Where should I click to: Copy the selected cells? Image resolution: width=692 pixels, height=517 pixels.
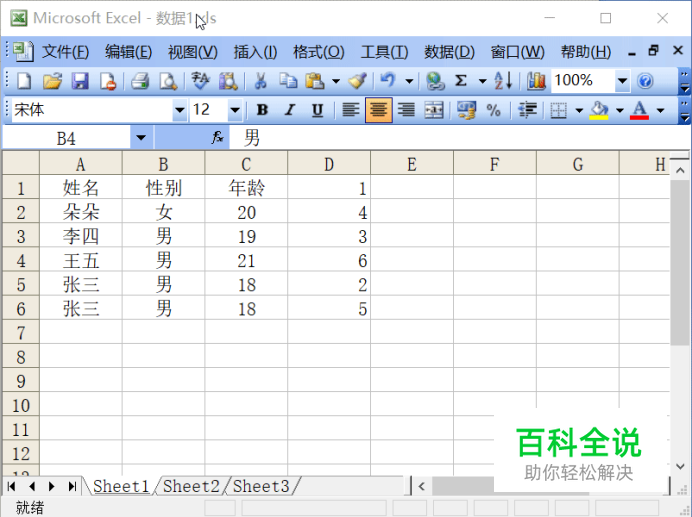click(288, 81)
